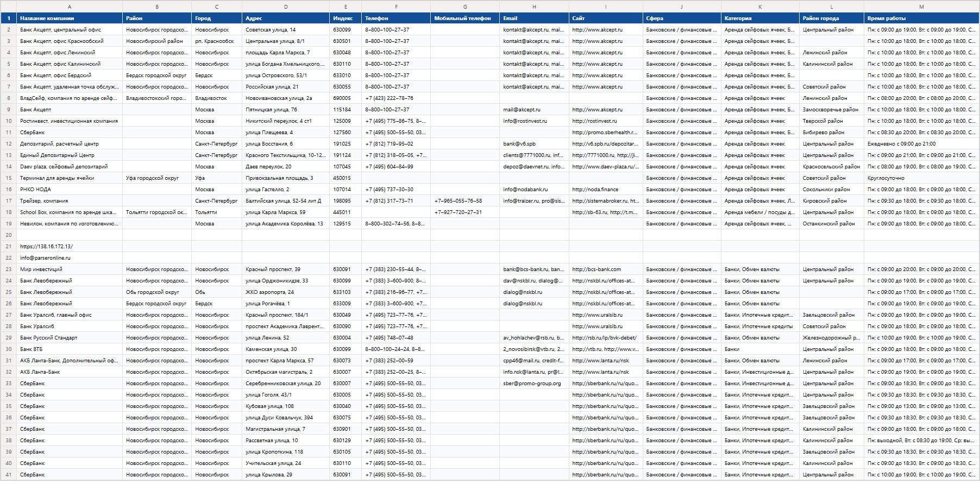Select row 41 by its row number
Screen dimensions: 980x490
pyautogui.click(x=9, y=475)
